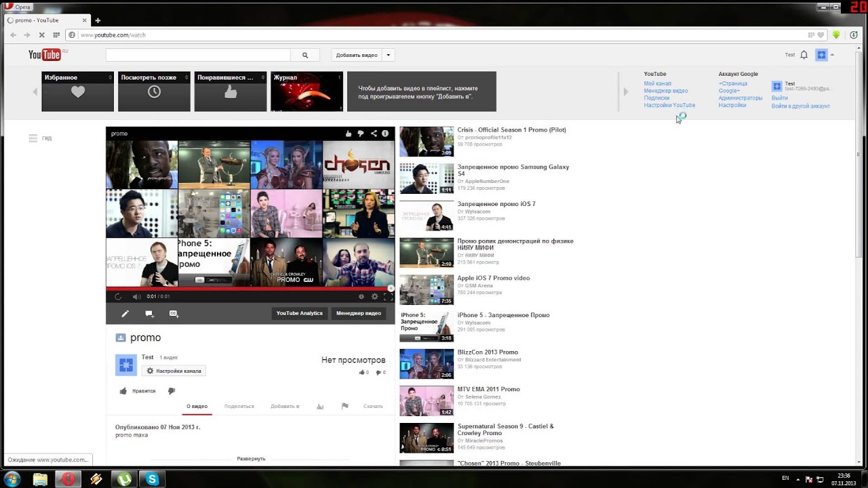Click Opera stop loading button
Viewport: 868px width, 488px height.
point(41,35)
